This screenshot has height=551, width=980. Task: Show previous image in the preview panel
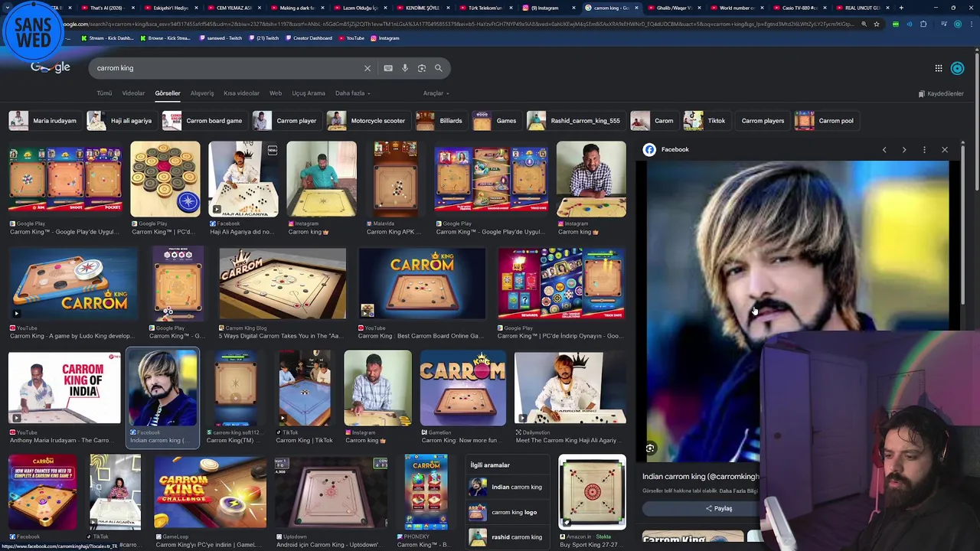point(884,150)
